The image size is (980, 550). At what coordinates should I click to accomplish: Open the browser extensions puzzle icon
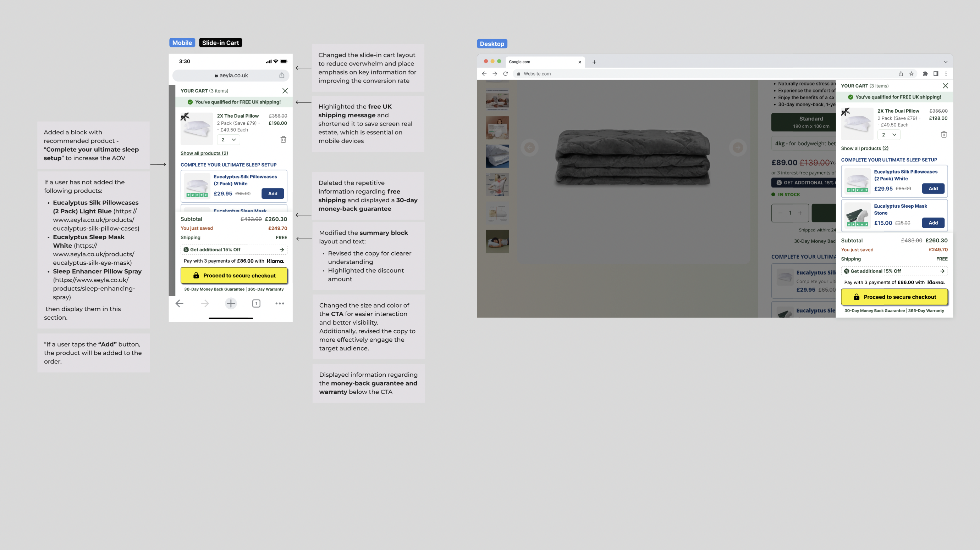click(x=925, y=74)
